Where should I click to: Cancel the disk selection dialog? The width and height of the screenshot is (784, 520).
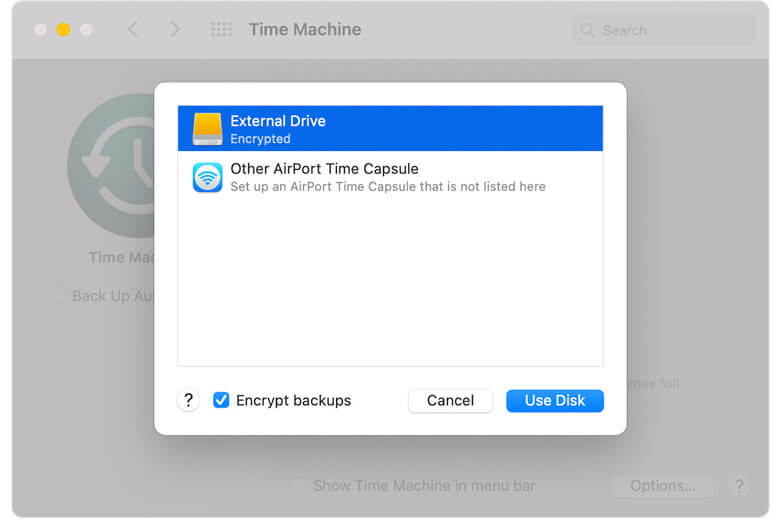(x=450, y=400)
